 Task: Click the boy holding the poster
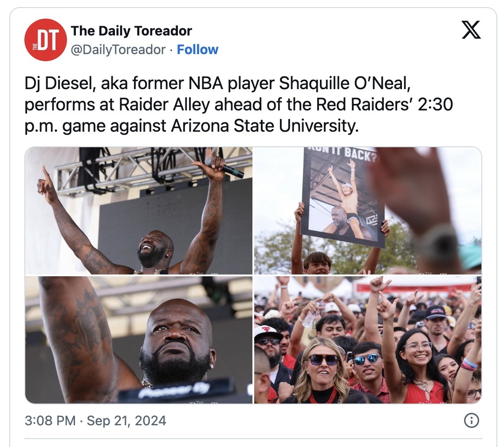pyautogui.click(x=318, y=263)
